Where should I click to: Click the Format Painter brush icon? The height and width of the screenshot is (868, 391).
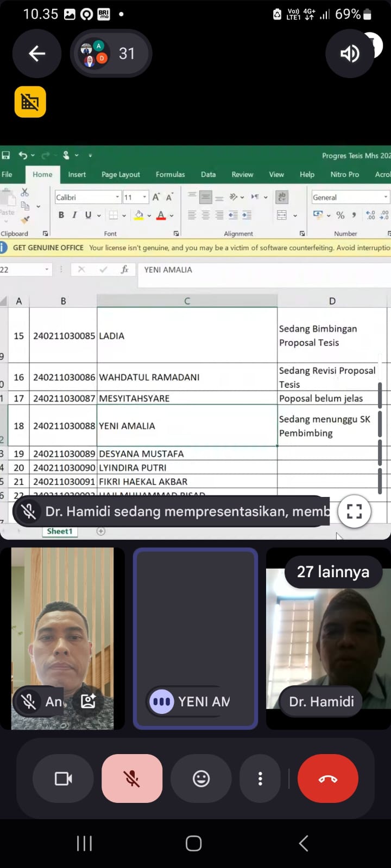pos(25,220)
